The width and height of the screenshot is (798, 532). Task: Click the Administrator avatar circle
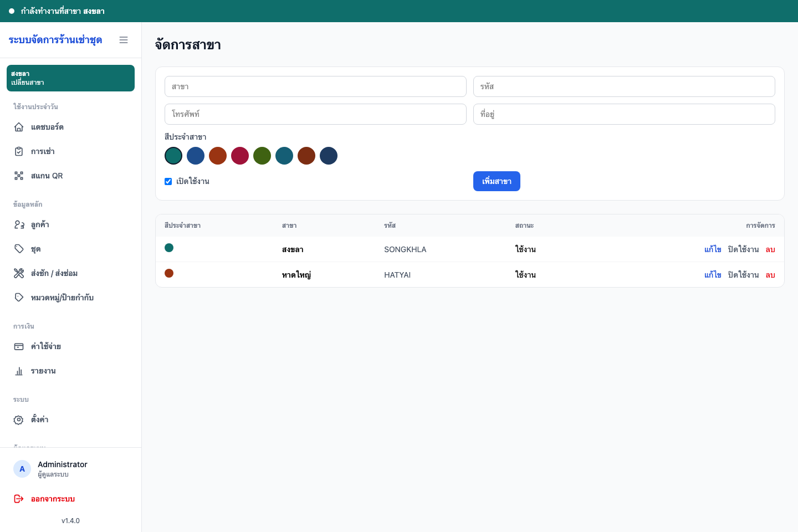click(x=22, y=469)
